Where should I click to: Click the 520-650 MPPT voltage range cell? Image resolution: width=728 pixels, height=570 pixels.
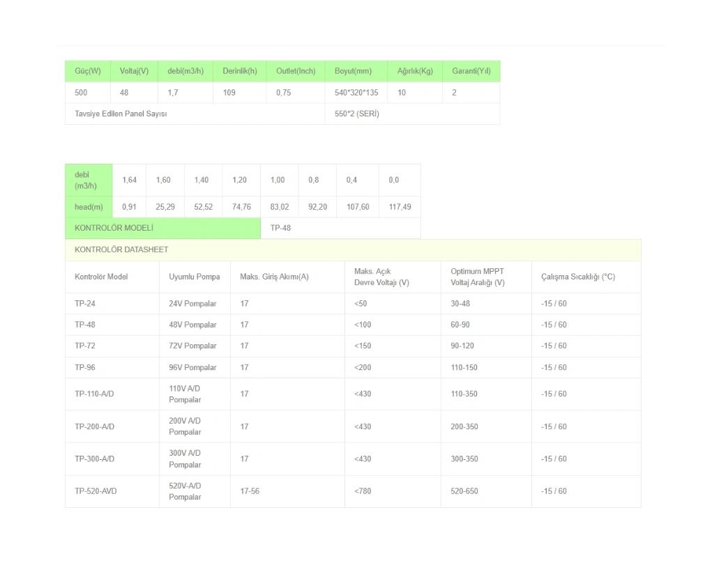[464, 491]
